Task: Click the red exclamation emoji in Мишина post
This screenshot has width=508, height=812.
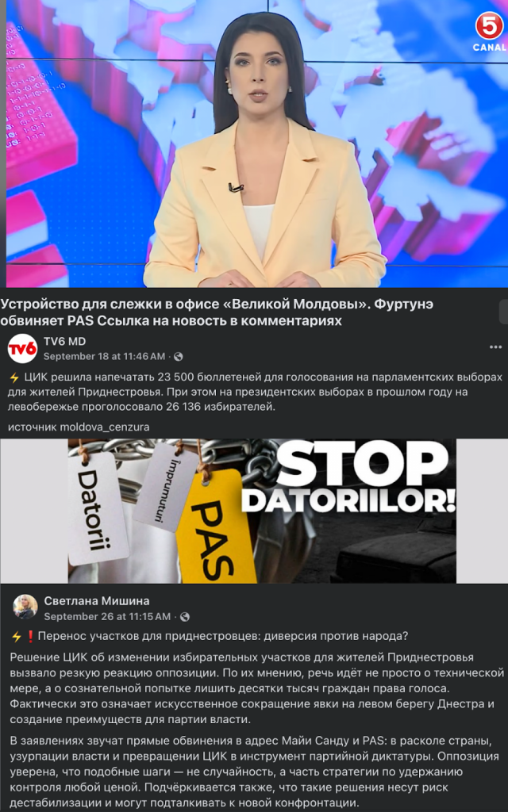Action: [x=30, y=637]
